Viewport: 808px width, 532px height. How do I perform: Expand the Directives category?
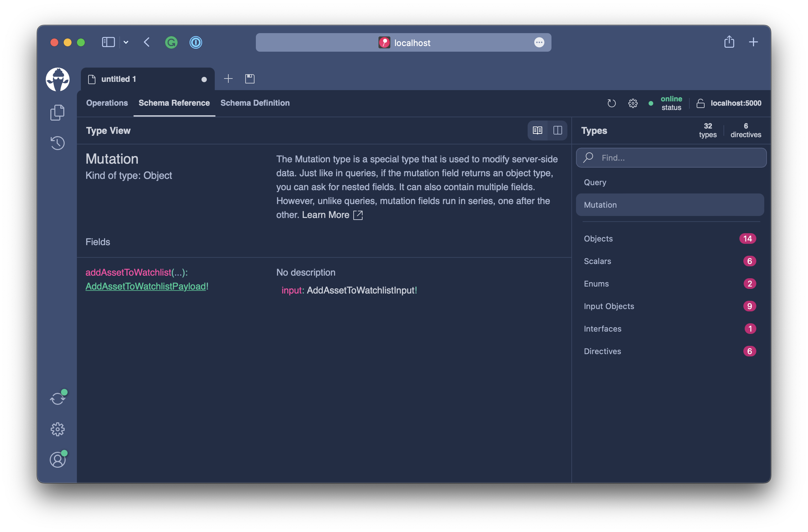670,351
